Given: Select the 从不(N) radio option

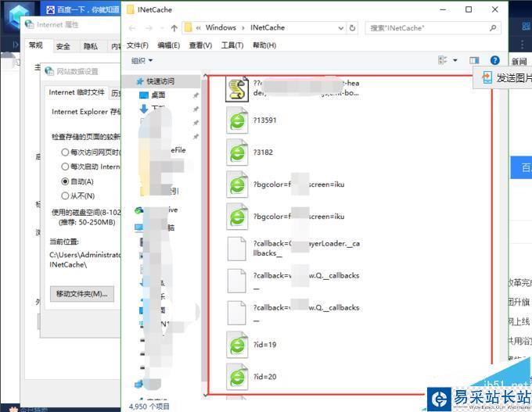Looking at the screenshot, I should pos(65,195).
